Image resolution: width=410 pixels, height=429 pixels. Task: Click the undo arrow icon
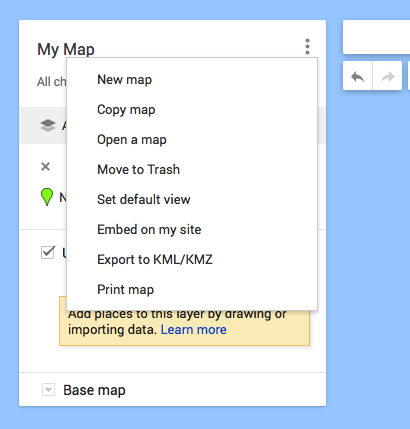357,76
